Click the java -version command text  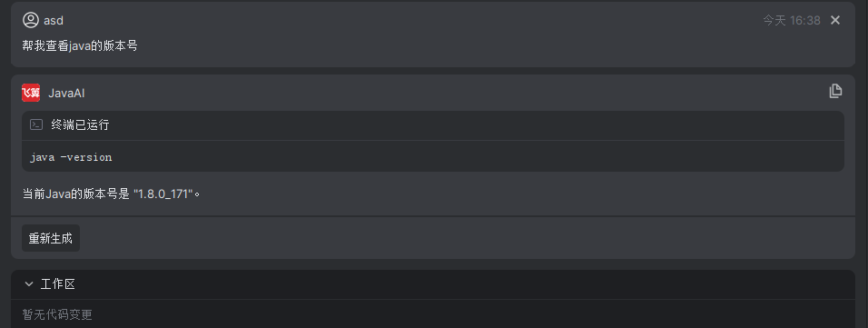tap(71, 157)
